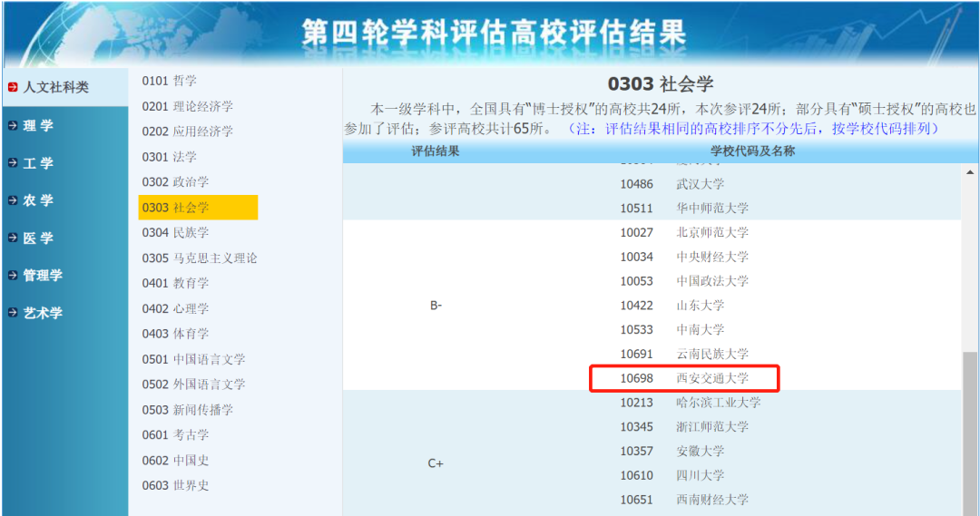Click the B- grade cell
The height and width of the screenshot is (516, 980).
pos(436,306)
